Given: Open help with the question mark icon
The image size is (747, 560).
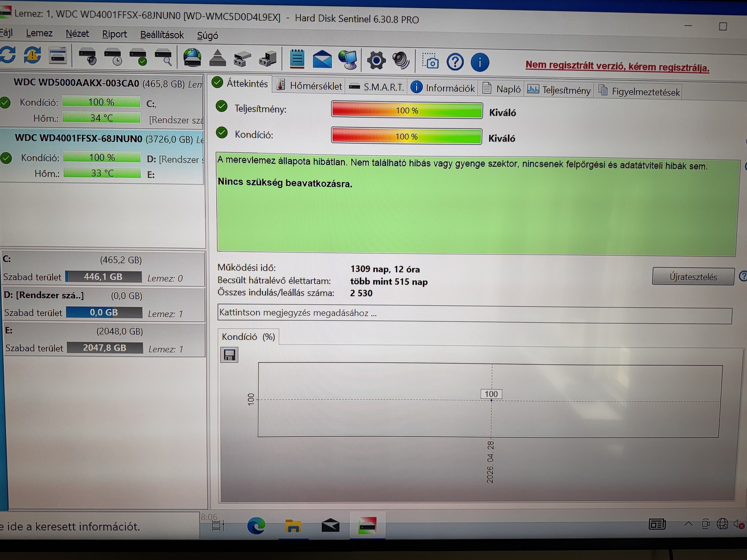Looking at the screenshot, I should pyautogui.click(x=455, y=62).
